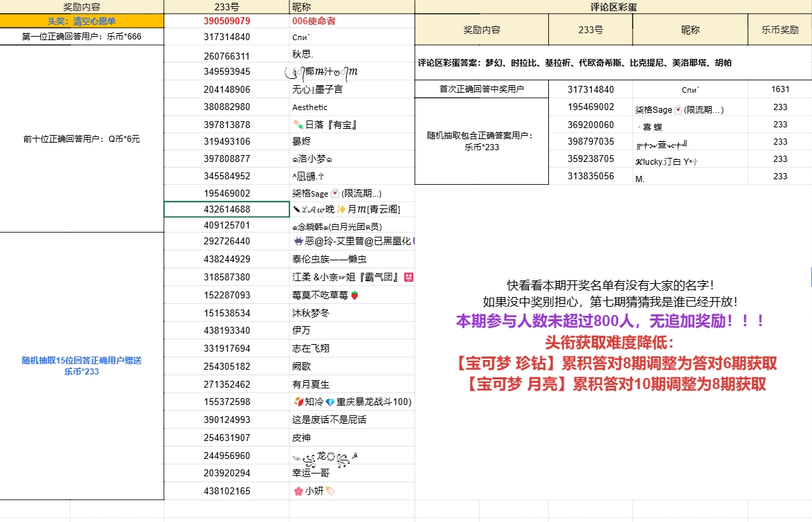Select the ID 155372598
The height and width of the screenshot is (522, 812).
tap(227, 402)
